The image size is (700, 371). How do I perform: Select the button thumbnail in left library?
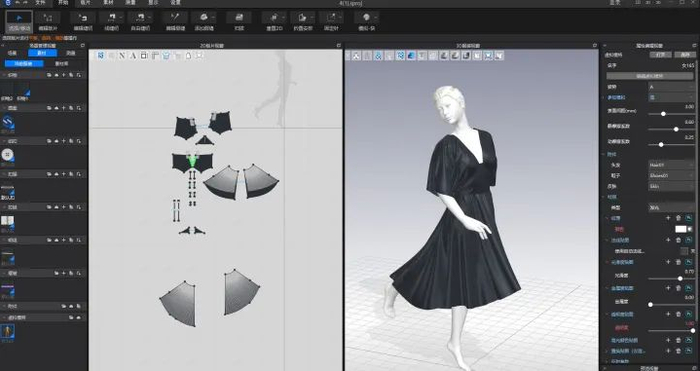[7, 155]
